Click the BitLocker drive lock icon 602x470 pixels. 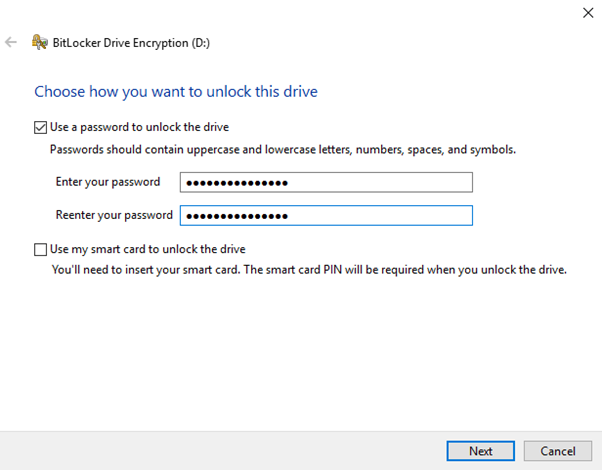click(40, 42)
